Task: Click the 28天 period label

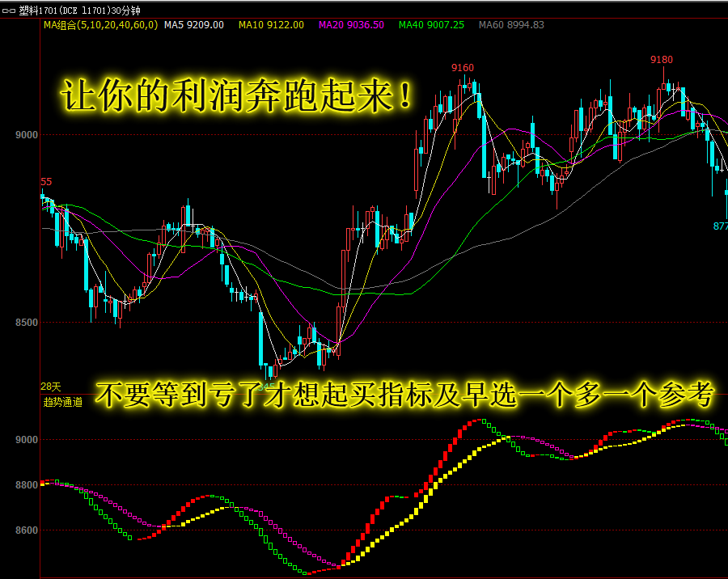Action: (51, 387)
